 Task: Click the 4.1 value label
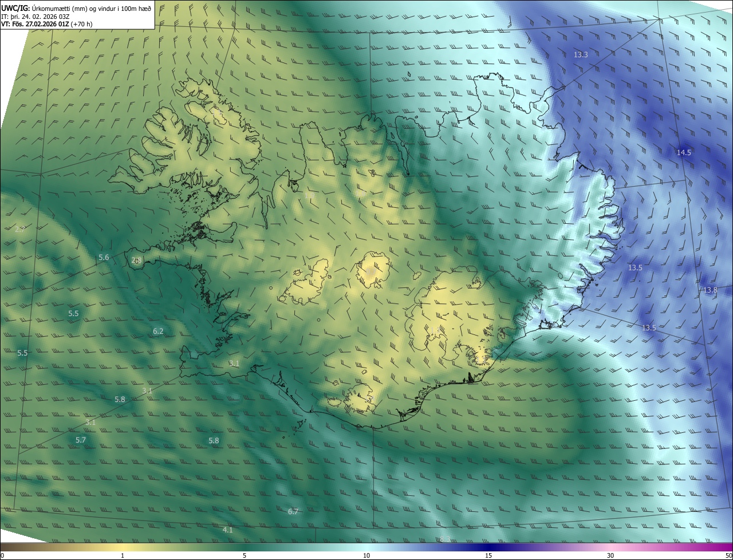click(227, 530)
